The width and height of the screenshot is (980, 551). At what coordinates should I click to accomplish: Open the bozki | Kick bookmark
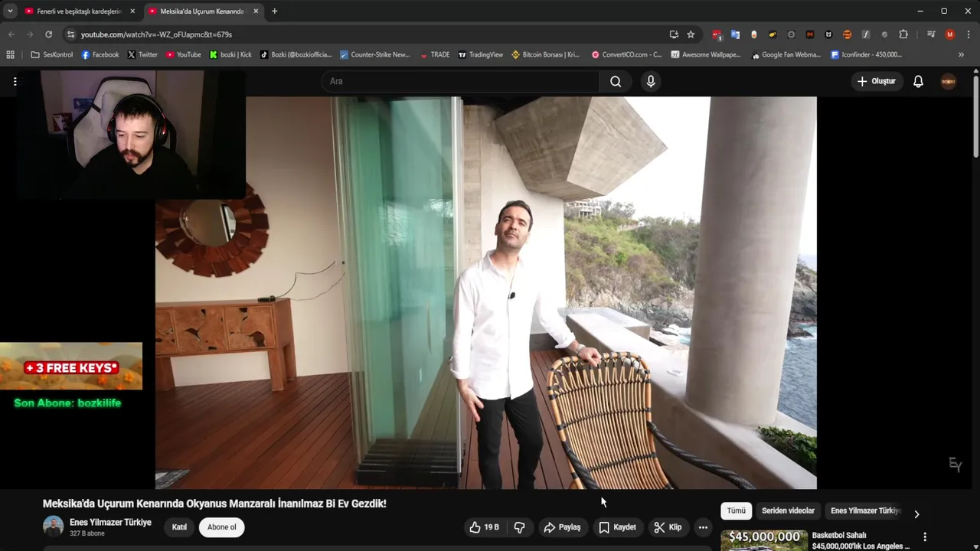[230, 54]
